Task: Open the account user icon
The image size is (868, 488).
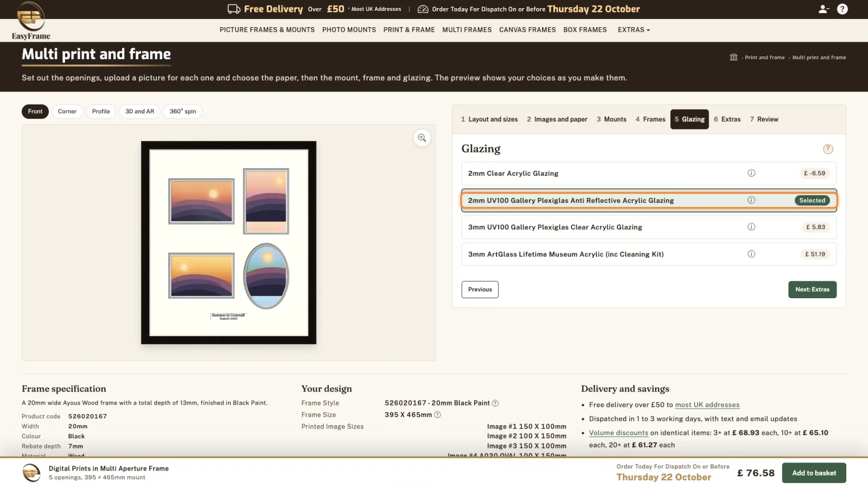Action: pos(824,9)
